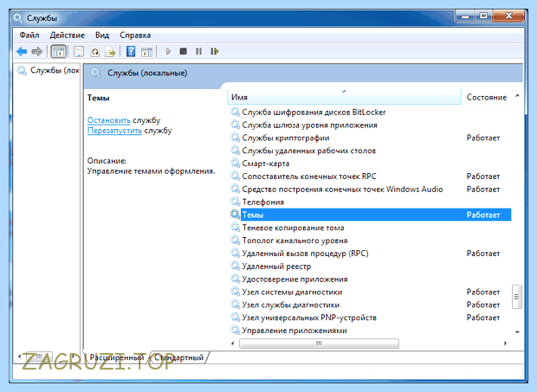537x392 pixels.
Task: Click gear icon of Управление приложениями
Action: [235, 330]
